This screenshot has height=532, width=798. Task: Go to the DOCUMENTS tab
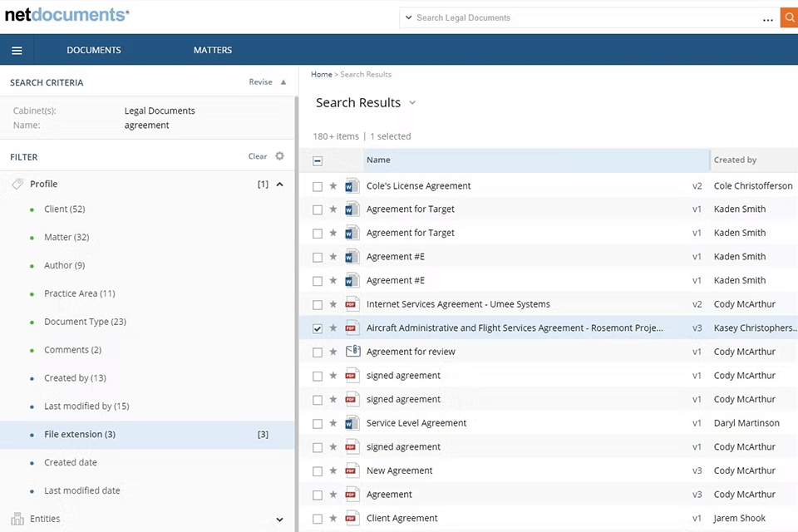94,51
